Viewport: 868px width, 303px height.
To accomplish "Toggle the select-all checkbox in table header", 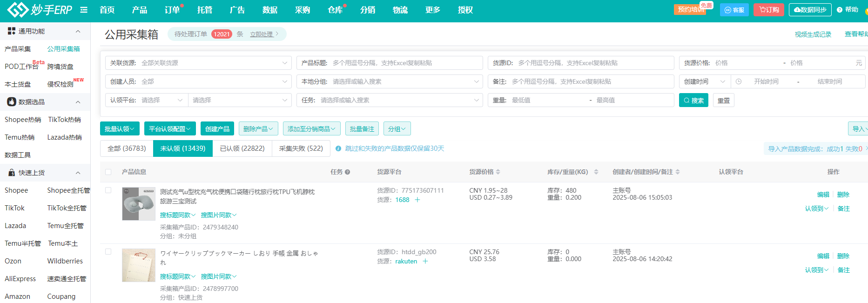I will (x=108, y=172).
